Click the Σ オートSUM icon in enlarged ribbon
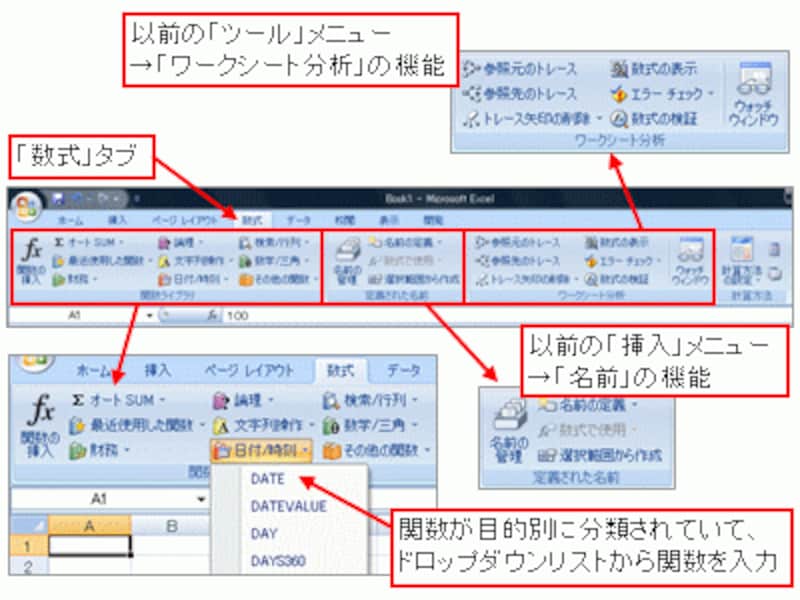This screenshot has width=800, height=600. click(x=78, y=400)
